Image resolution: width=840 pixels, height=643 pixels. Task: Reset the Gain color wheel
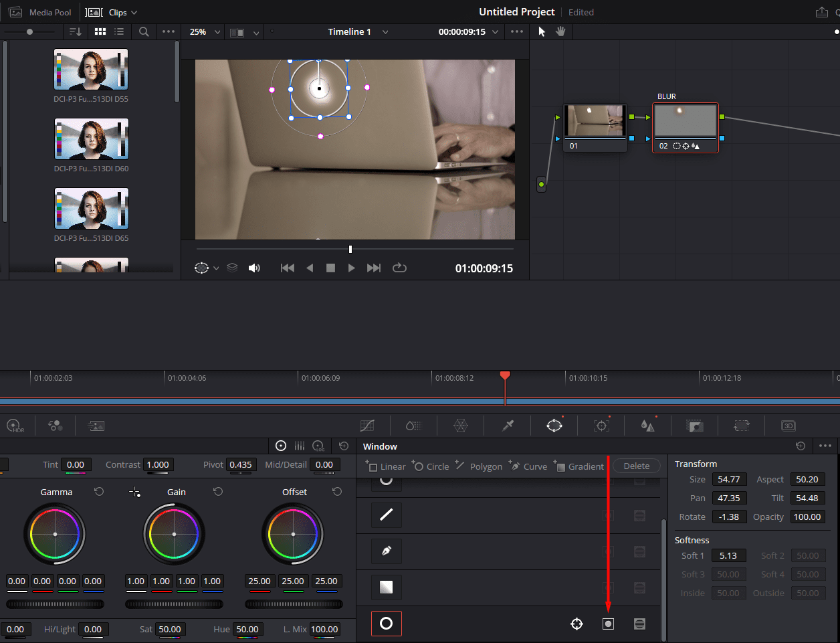(x=218, y=492)
